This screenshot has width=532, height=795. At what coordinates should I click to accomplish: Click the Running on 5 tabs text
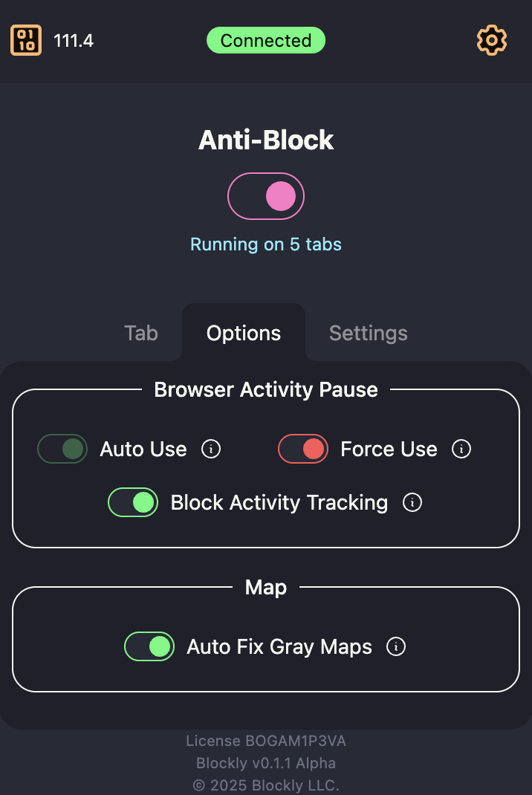[266, 244]
